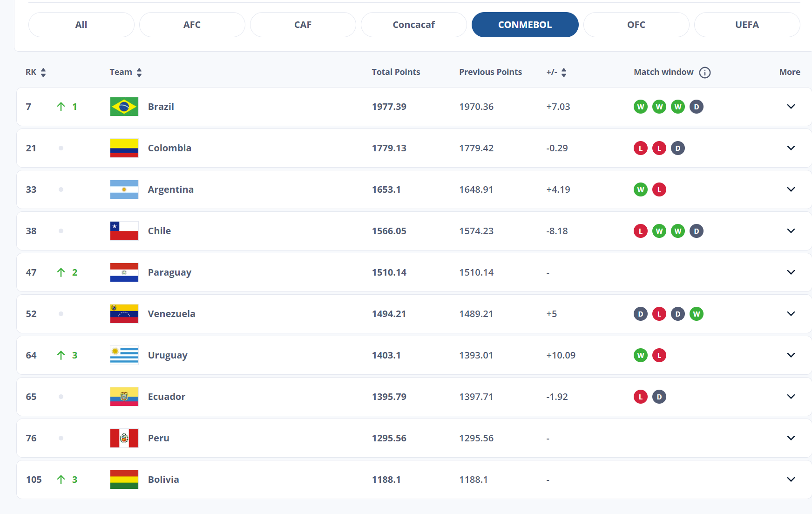Expand the Bolivia row details
812x514 pixels.
pyautogui.click(x=791, y=480)
